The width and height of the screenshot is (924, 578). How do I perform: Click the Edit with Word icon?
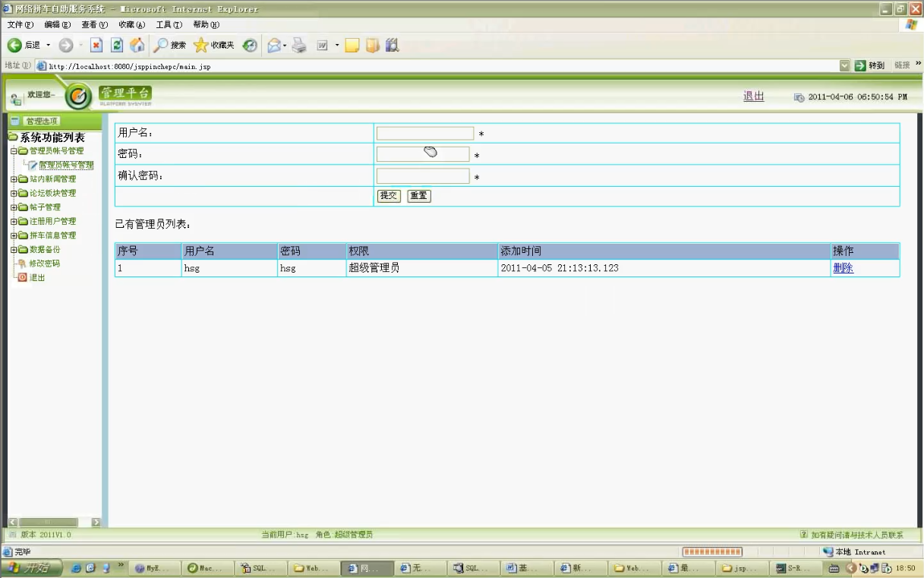click(x=322, y=46)
